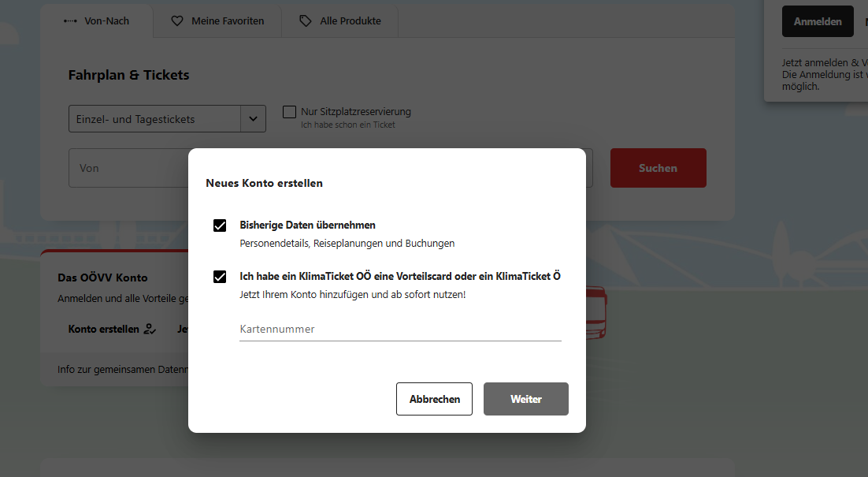Screen dimensions: 868x477
Task: Toggle the KlimaTicket OÖ Vorteilscard checkbox
Action: pos(220,277)
